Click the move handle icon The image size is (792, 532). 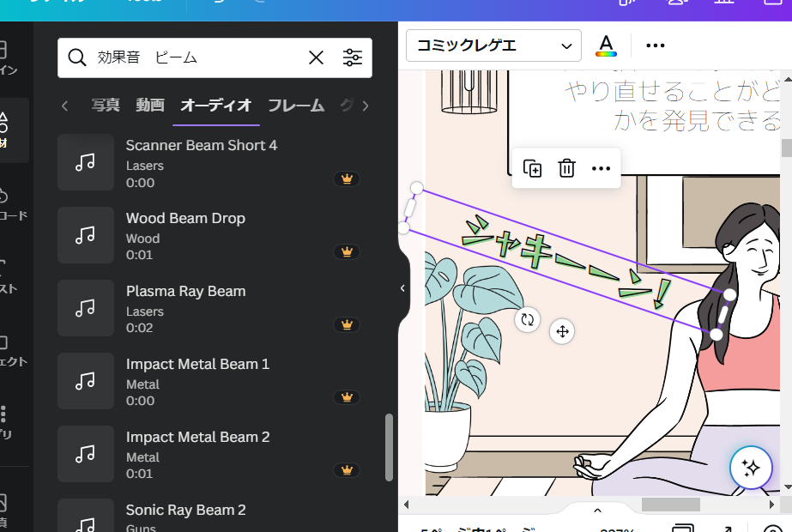point(562,331)
